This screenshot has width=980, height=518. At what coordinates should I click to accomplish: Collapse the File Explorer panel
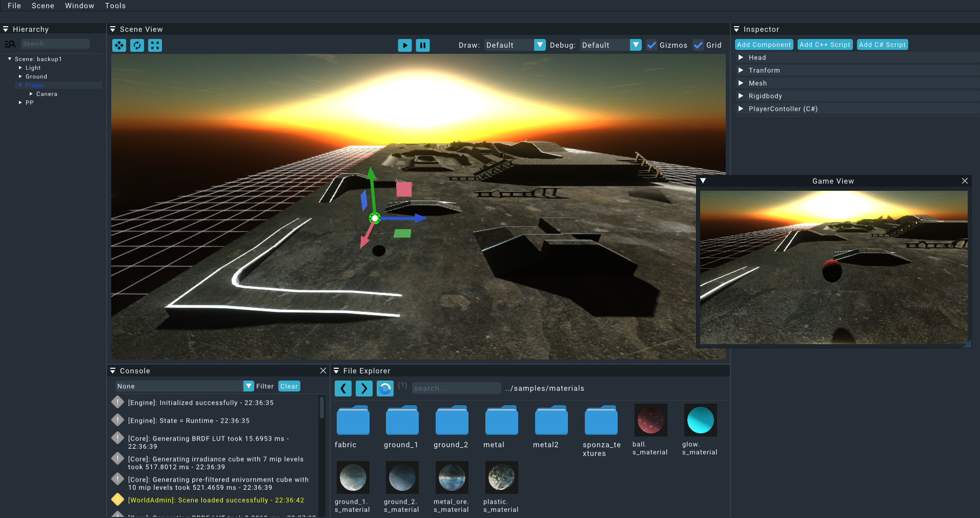[x=336, y=370]
